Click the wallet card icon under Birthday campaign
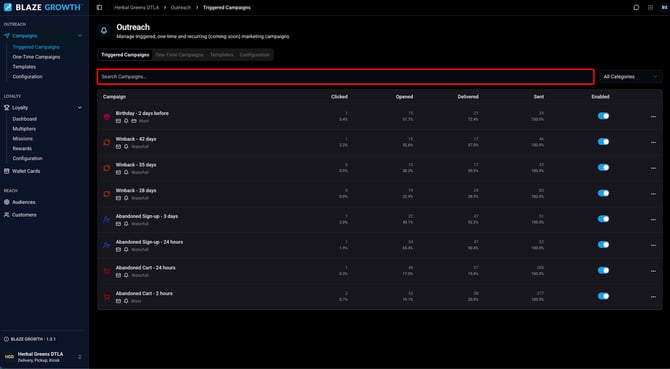The image size is (670, 369). (x=134, y=121)
